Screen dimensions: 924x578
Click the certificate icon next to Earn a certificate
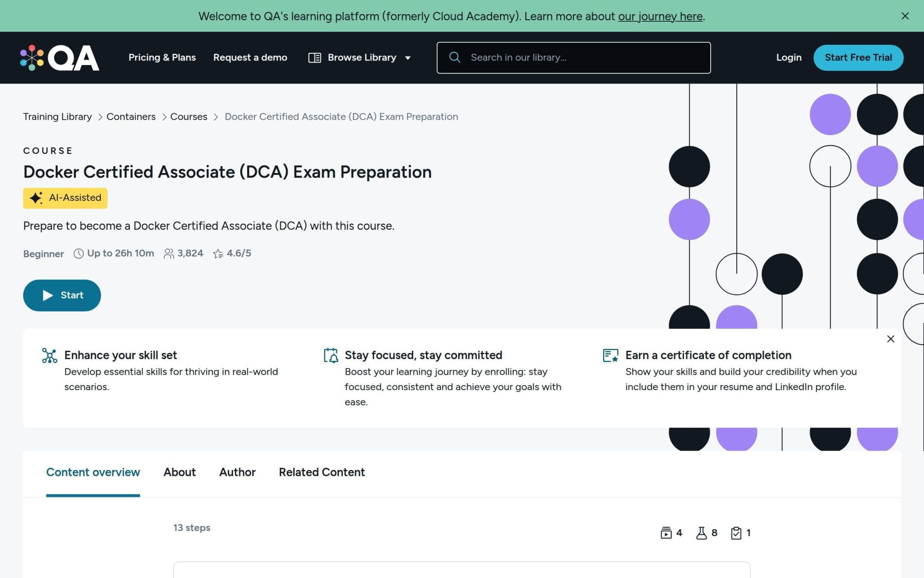click(x=610, y=356)
